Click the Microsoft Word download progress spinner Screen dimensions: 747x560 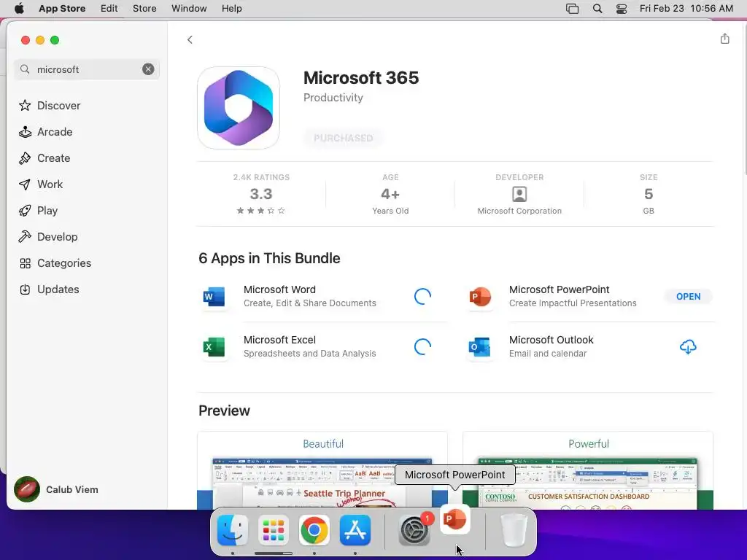[x=422, y=296]
